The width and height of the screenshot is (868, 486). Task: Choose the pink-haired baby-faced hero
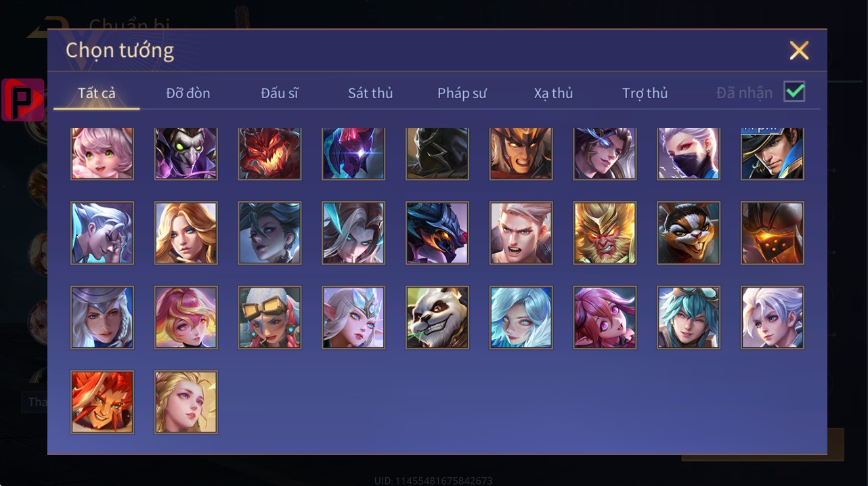102,153
